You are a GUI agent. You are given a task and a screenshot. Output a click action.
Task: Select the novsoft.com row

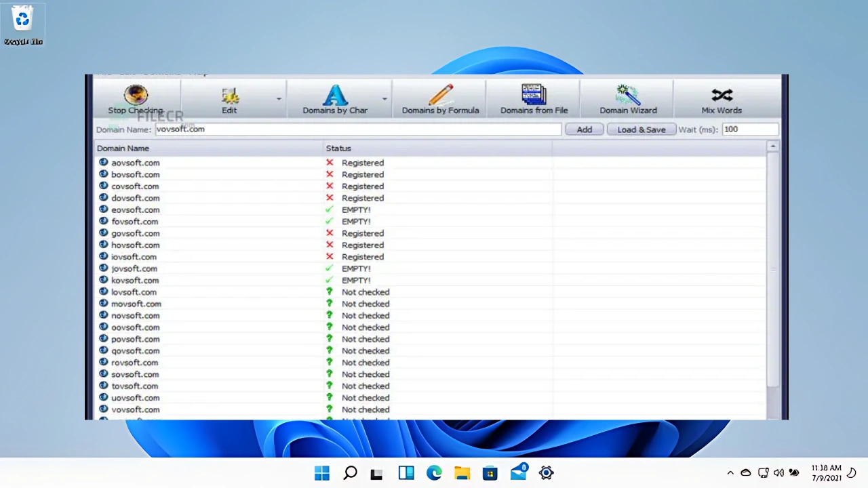pos(431,315)
